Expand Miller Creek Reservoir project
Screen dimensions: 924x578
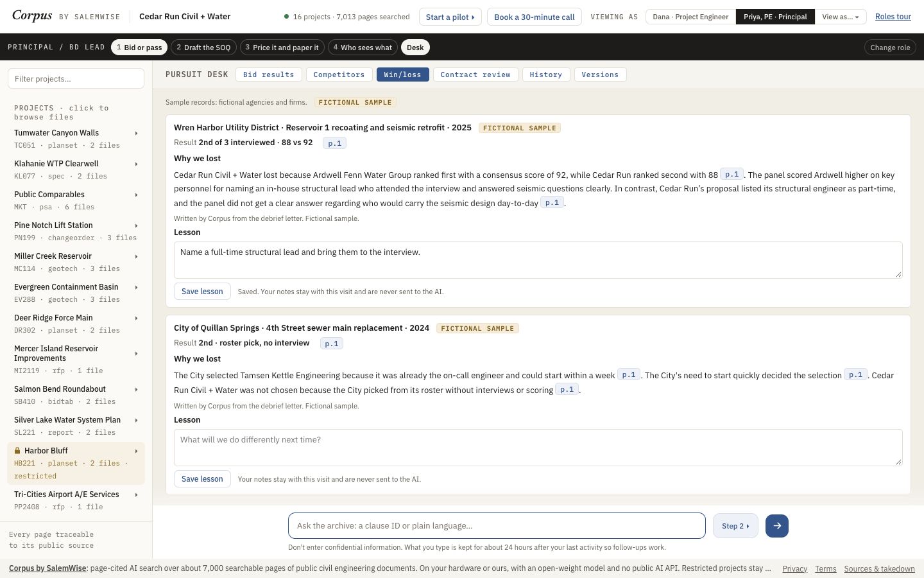[76, 262]
